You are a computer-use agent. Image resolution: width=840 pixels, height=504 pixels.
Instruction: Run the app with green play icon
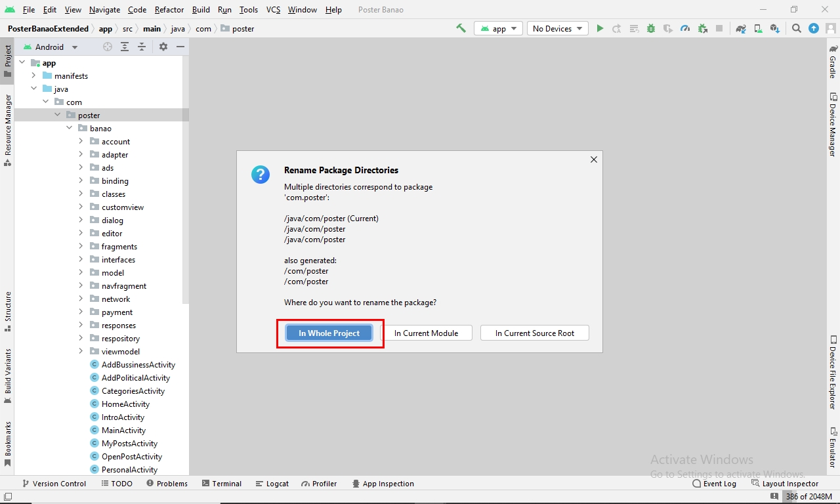click(x=600, y=28)
